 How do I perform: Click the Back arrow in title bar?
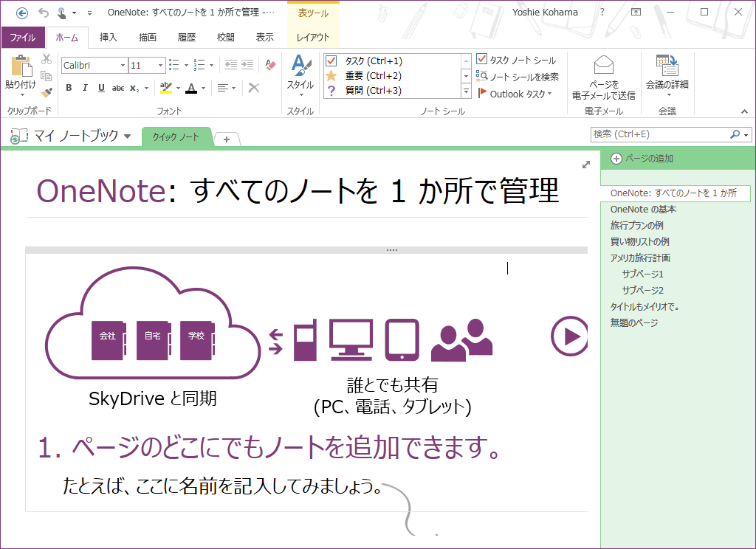(21, 13)
